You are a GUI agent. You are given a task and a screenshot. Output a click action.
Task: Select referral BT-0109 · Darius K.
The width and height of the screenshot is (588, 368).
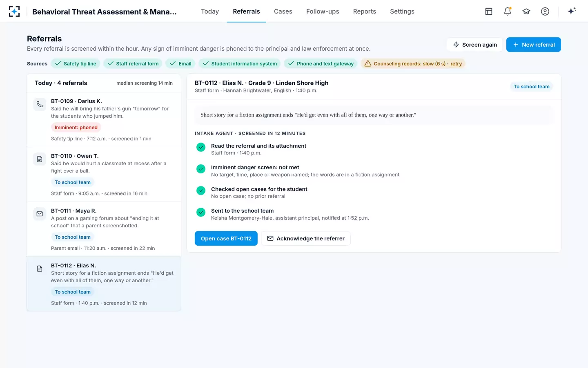click(104, 120)
